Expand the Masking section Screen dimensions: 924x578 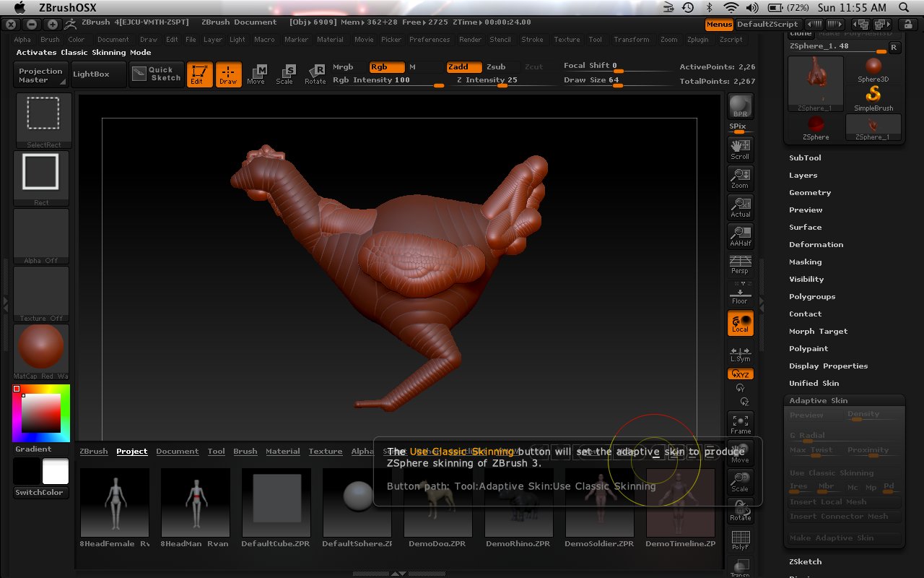(806, 262)
